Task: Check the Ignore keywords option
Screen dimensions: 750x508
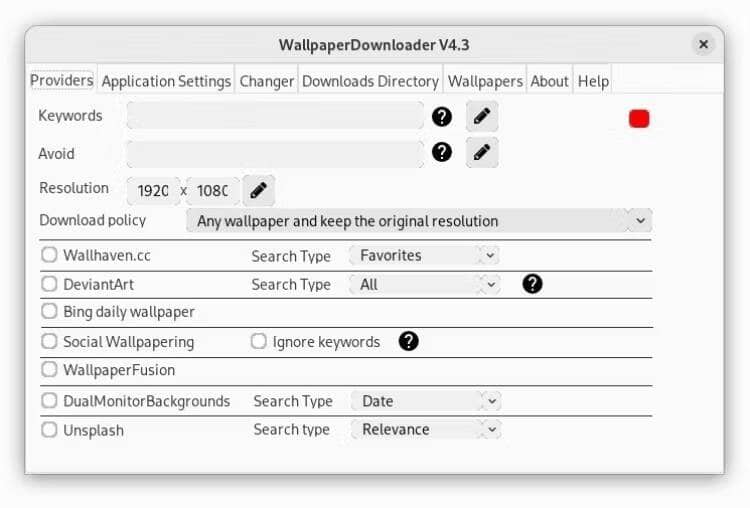Action: coord(258,342)
